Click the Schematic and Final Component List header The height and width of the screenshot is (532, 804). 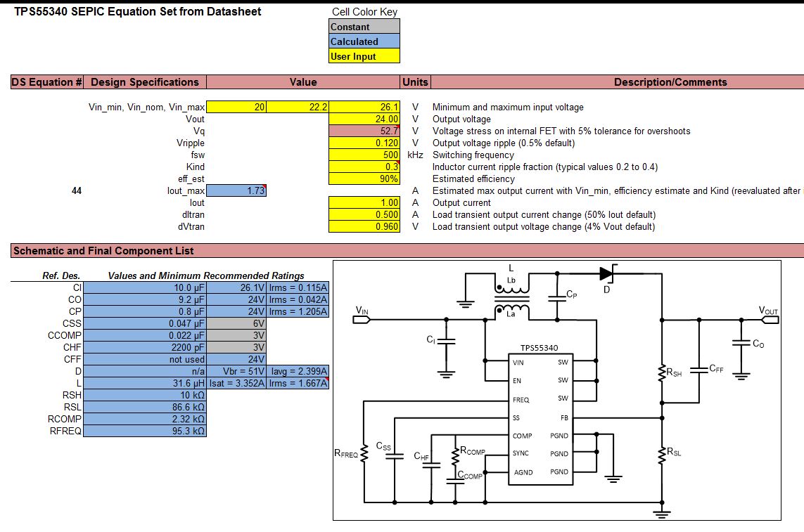click(x=407, y=251)
